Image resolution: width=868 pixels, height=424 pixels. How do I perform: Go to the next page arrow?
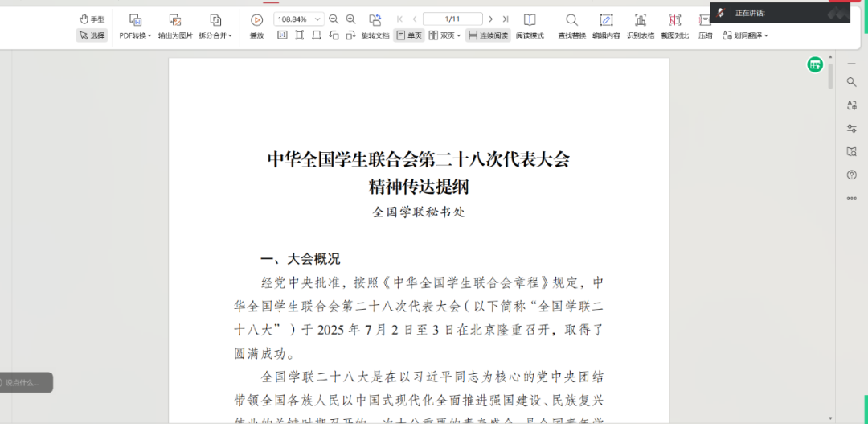point(490,19)
